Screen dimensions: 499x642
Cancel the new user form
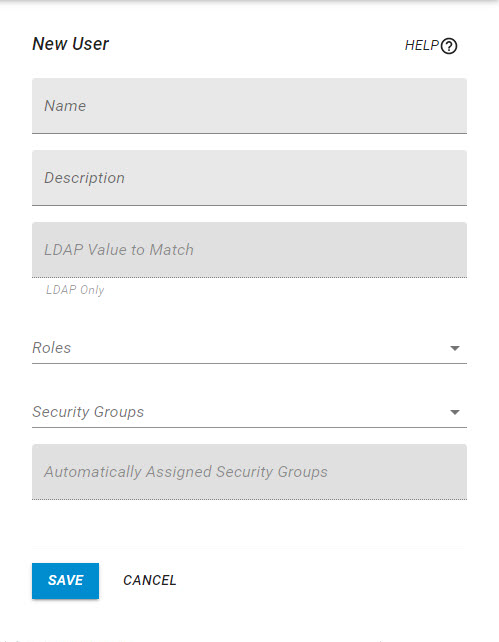[x=150, y=580]
